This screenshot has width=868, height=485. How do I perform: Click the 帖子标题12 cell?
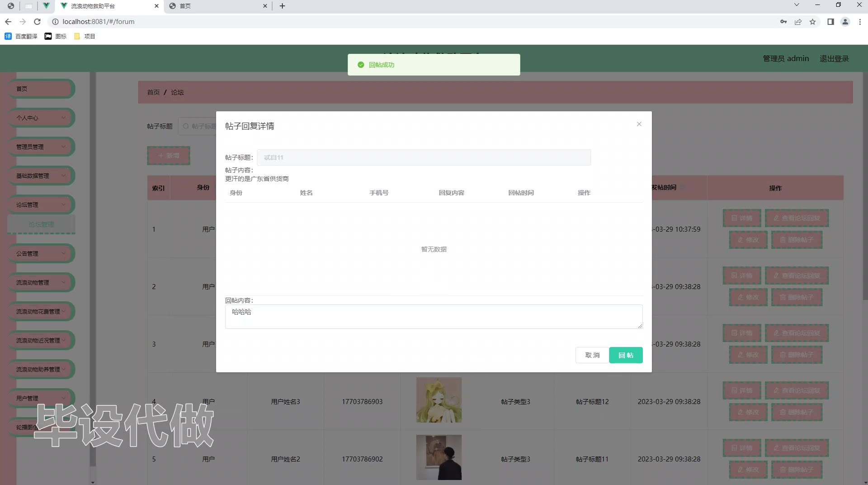(592, 402)
